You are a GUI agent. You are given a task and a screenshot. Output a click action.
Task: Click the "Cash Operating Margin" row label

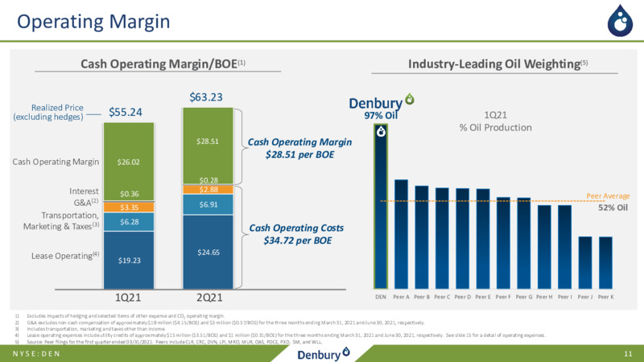coord(56,162)
